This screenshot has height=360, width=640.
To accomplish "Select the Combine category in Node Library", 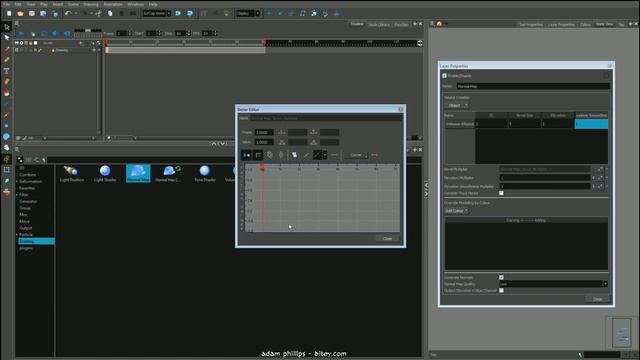I will tap(28, 175).
